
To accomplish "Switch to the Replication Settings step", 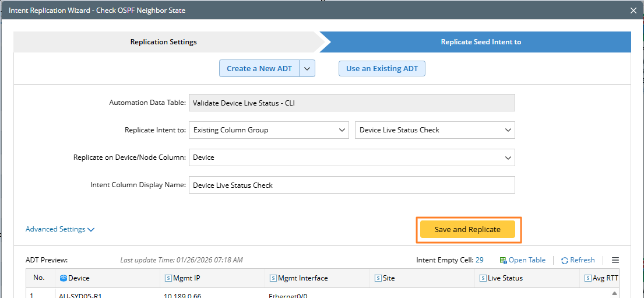I will pyautogui.click(x=164, y=42).
